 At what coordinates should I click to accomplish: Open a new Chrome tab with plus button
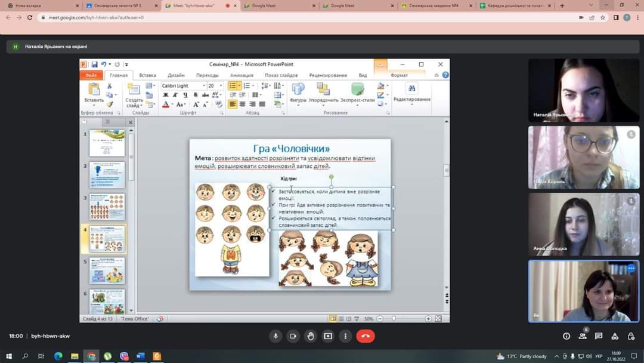(562, 5)
